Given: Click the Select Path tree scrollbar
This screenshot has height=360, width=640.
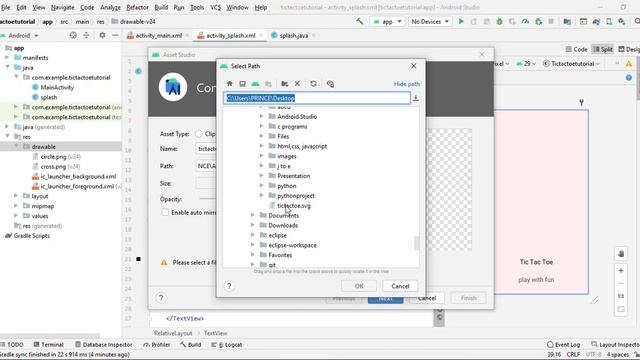Looking at the screenshot, I should [416, 243].
